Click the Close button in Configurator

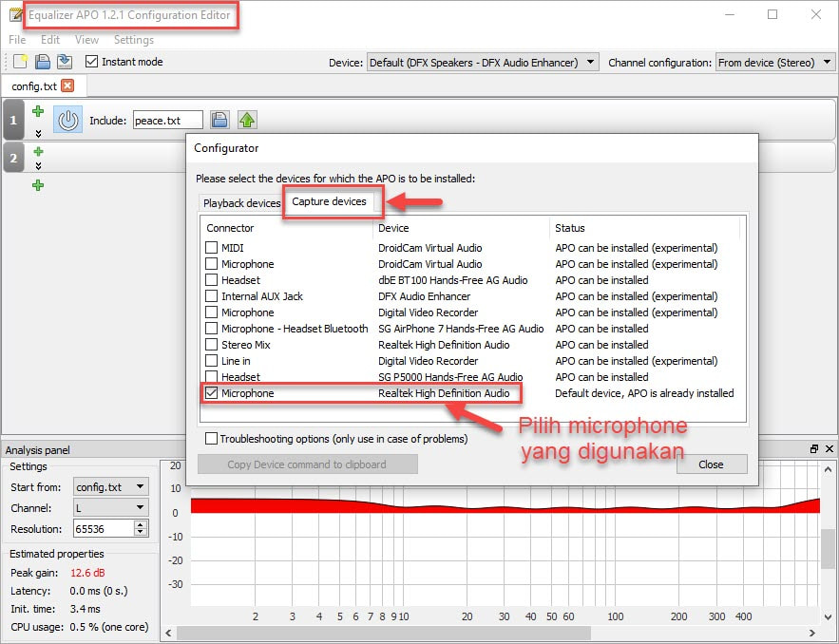click(x=712, y=464)
